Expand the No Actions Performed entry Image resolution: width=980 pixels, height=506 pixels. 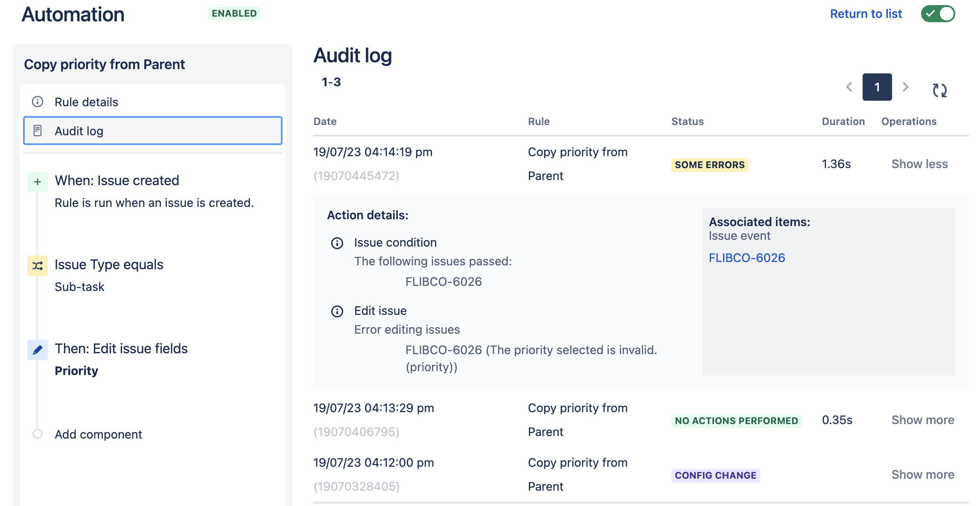point(923,420)
